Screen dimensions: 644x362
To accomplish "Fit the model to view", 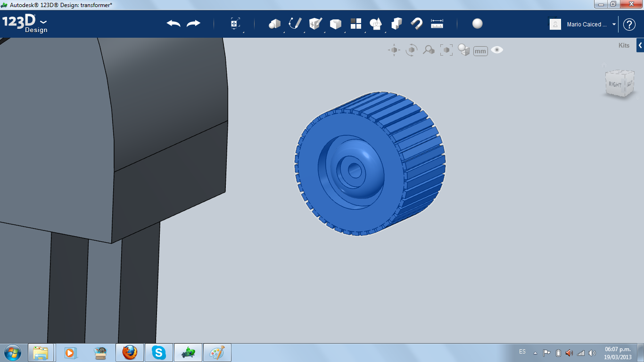I will (446, 50).
